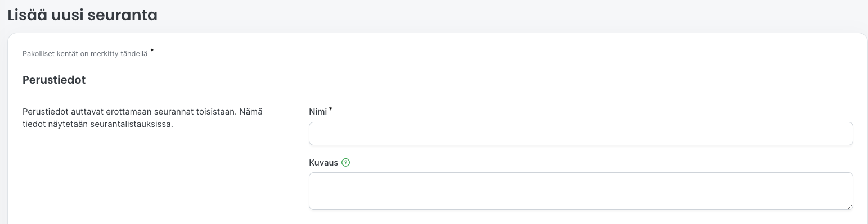Focus the Nimi input field
This screenshot has height=224, width=868.
(581, 134)
